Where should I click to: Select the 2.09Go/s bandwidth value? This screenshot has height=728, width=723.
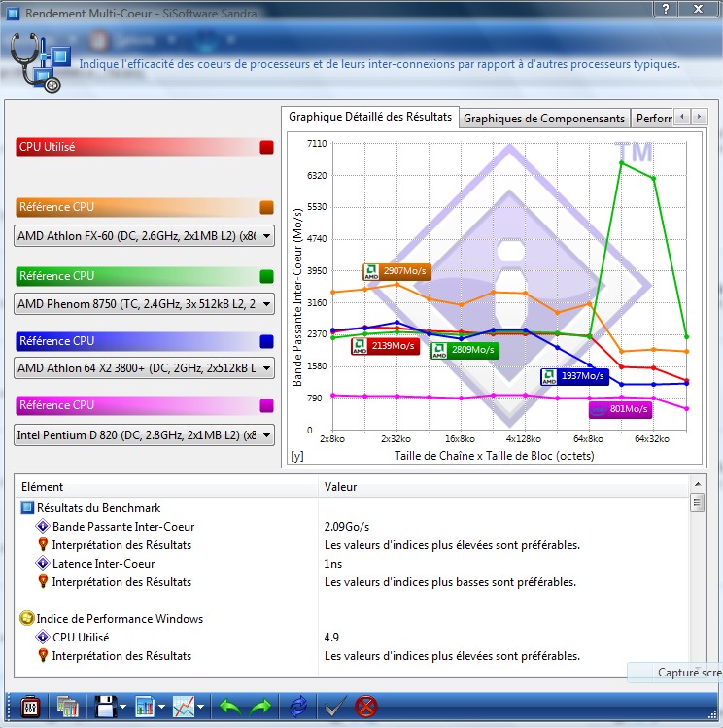click(x=347, y=527)
